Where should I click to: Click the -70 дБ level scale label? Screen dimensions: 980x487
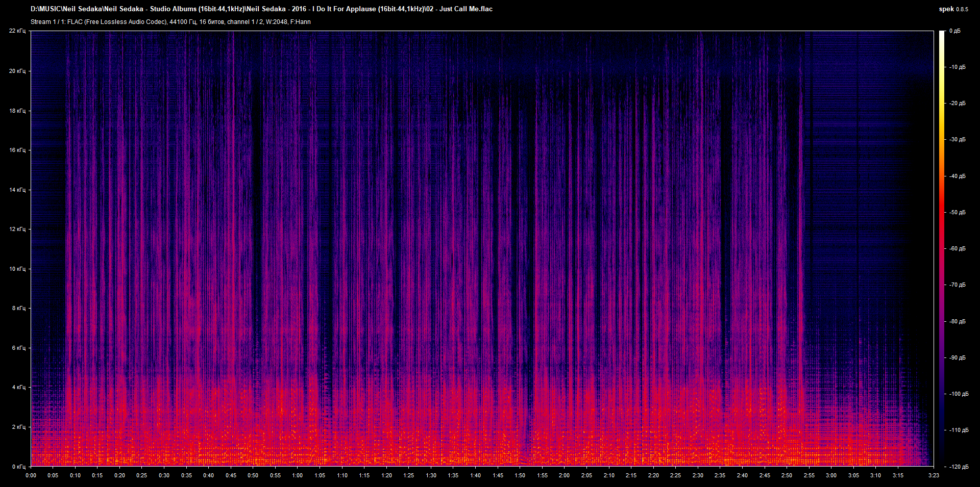pyautogui.click(x=957, y=285)
